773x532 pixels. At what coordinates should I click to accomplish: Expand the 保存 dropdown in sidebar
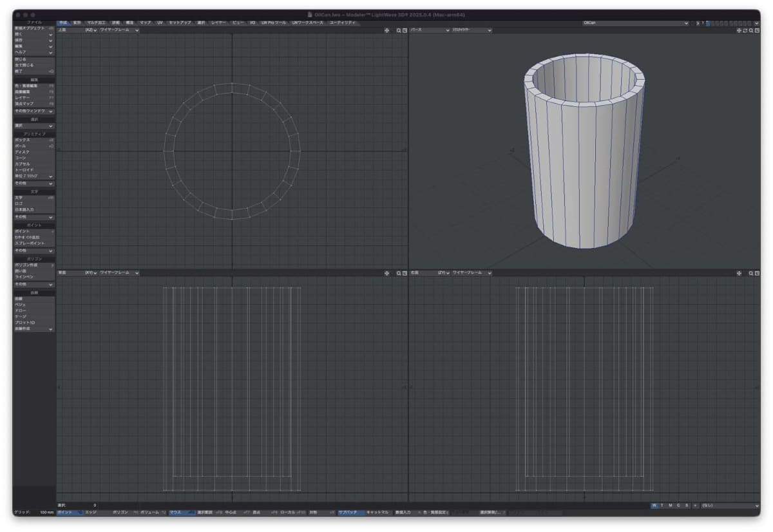pyautogui.click(x=34, y=40)
